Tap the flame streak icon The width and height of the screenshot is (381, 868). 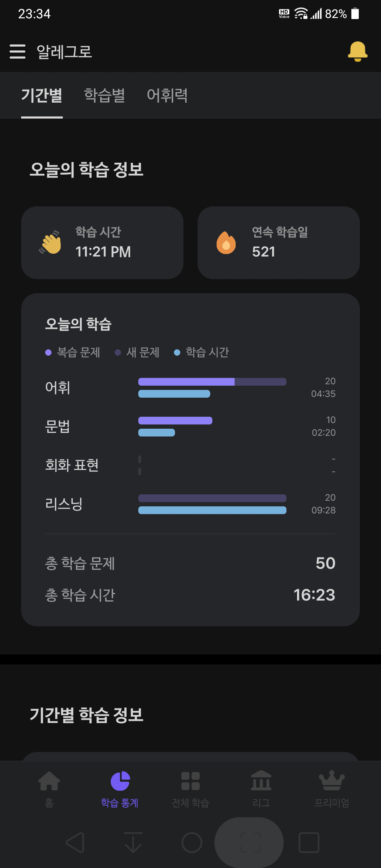pos(226,243)
